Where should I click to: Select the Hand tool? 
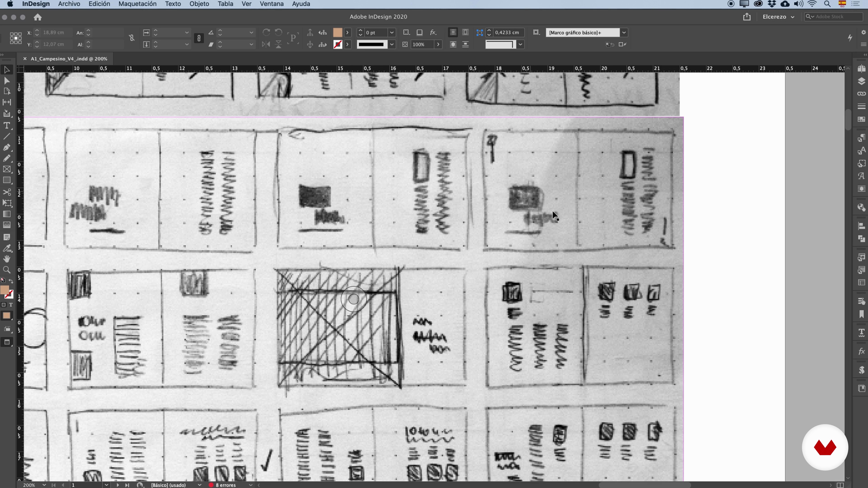7,259
